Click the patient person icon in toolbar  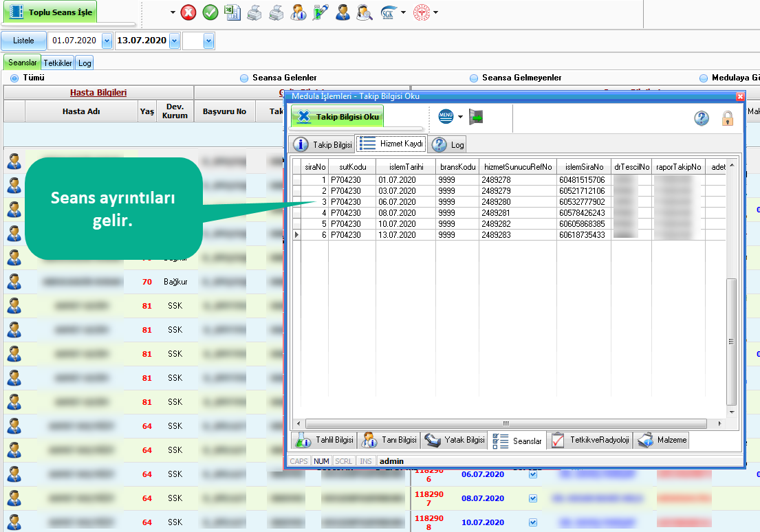click(x=343, y=12)
